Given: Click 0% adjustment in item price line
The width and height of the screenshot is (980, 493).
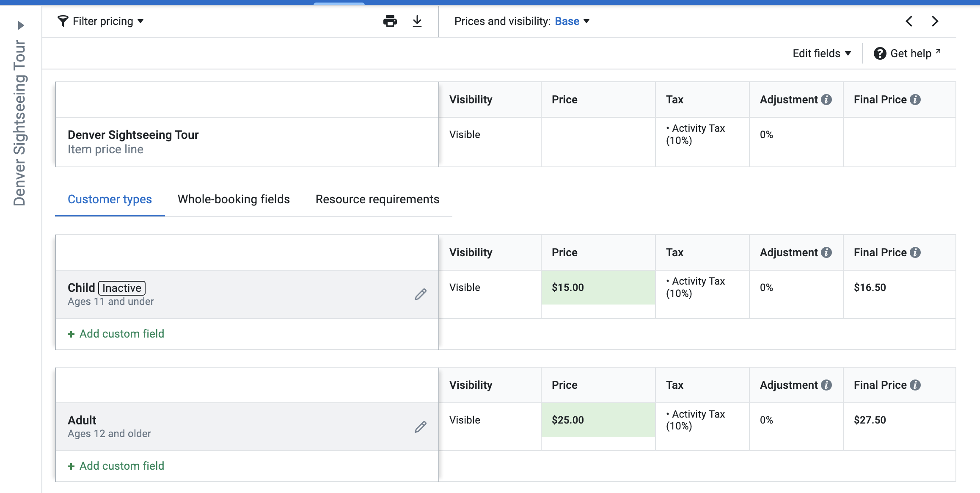Looking at the screenshot, I should pos(766,135).
